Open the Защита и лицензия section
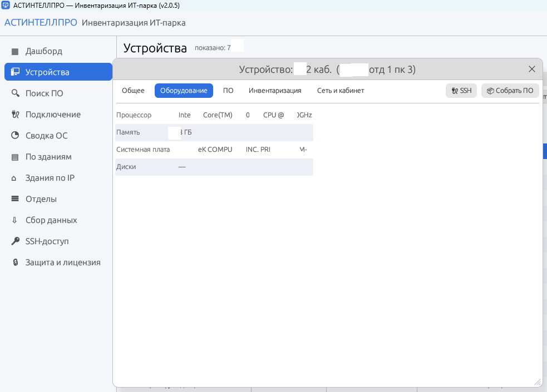The image size is (547, 392). (x=58, y=262)
